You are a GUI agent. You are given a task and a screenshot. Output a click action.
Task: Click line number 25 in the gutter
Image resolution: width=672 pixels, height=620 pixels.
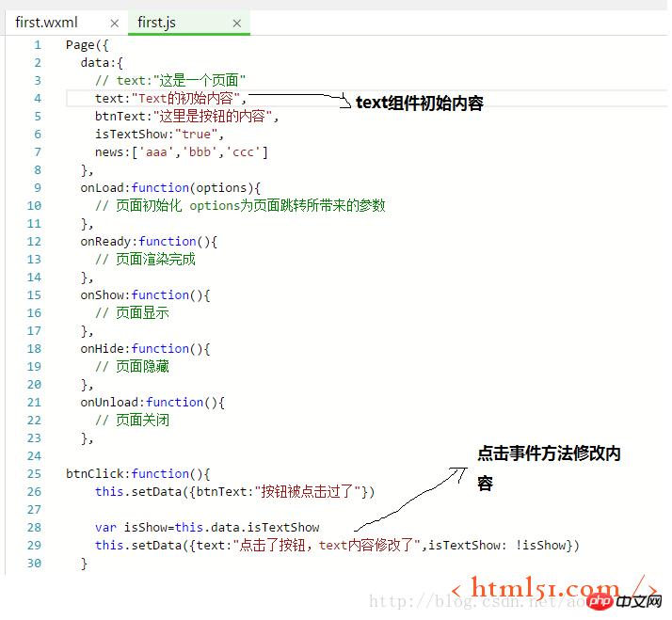tap(35, 474)
